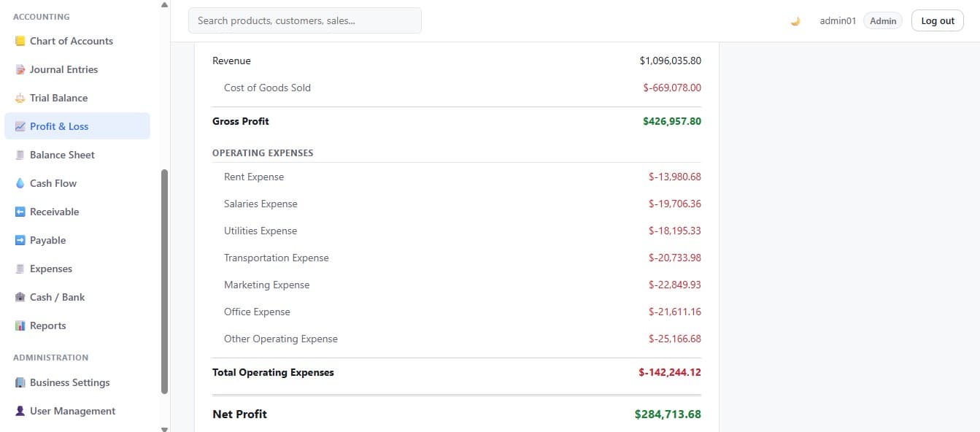The height and width of the screenshot is (432, 980).
Task: Click the Receivable arrow icon
Action: click(x=20, y=212)
